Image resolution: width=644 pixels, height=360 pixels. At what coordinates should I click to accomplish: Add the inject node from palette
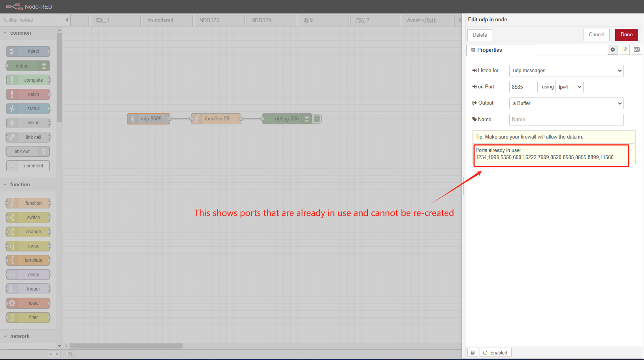[x=28, y=51]
